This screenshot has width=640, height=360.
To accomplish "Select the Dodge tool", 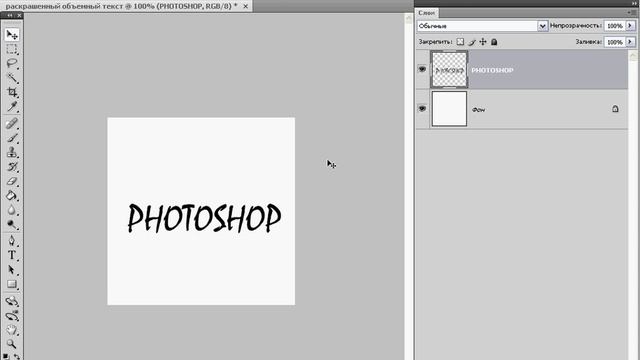I will coord(12,224).
